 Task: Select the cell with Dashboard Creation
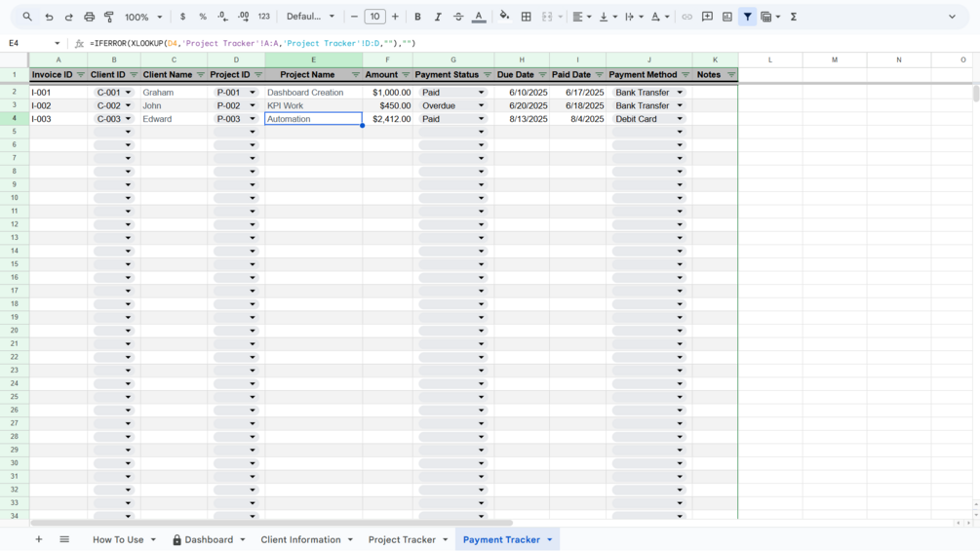(x=314, y=93)
